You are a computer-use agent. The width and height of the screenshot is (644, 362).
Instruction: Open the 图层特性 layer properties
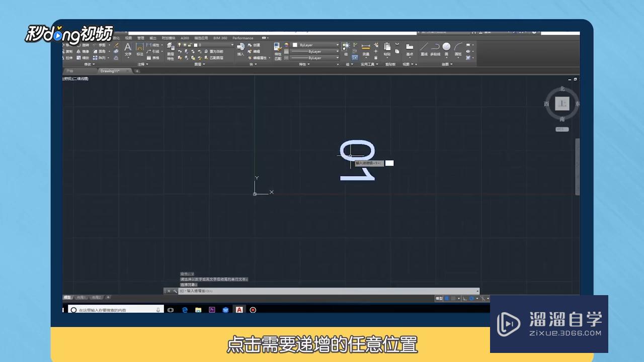(x=171, y=51)
